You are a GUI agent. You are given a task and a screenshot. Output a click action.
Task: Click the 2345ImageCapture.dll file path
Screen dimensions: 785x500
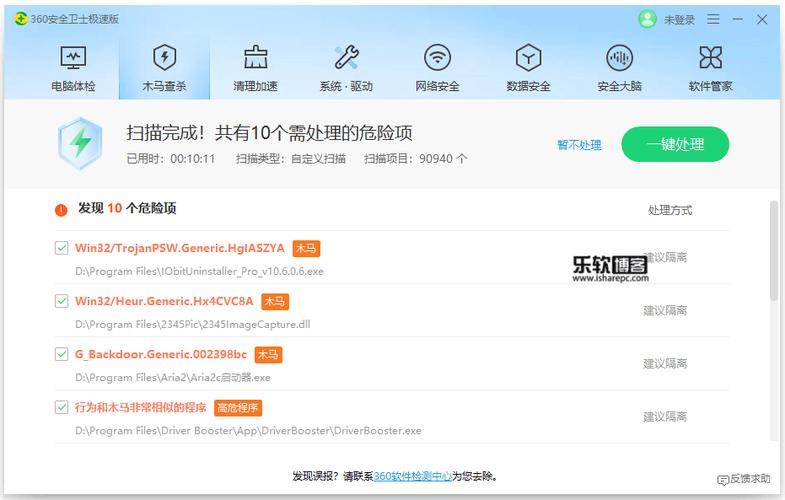pyautogui.click(x=193, y=324)
